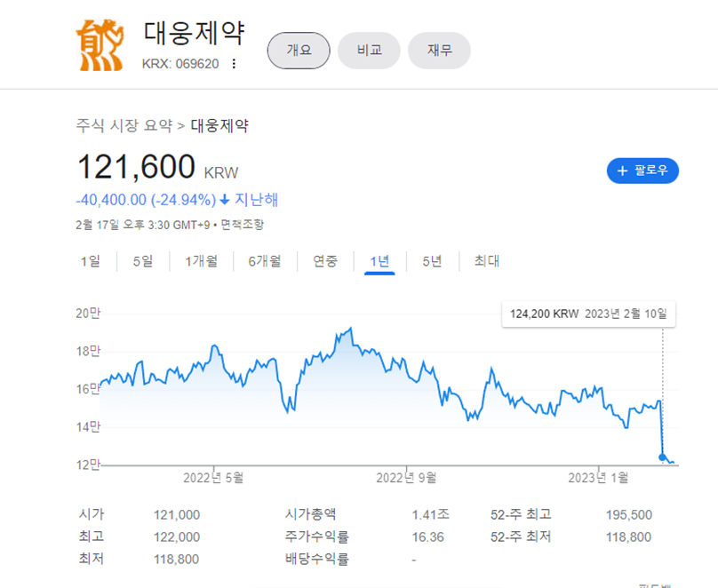Click the 대웅제약 company title
This screenshot has height=588, width=718.
click(195, 34)
